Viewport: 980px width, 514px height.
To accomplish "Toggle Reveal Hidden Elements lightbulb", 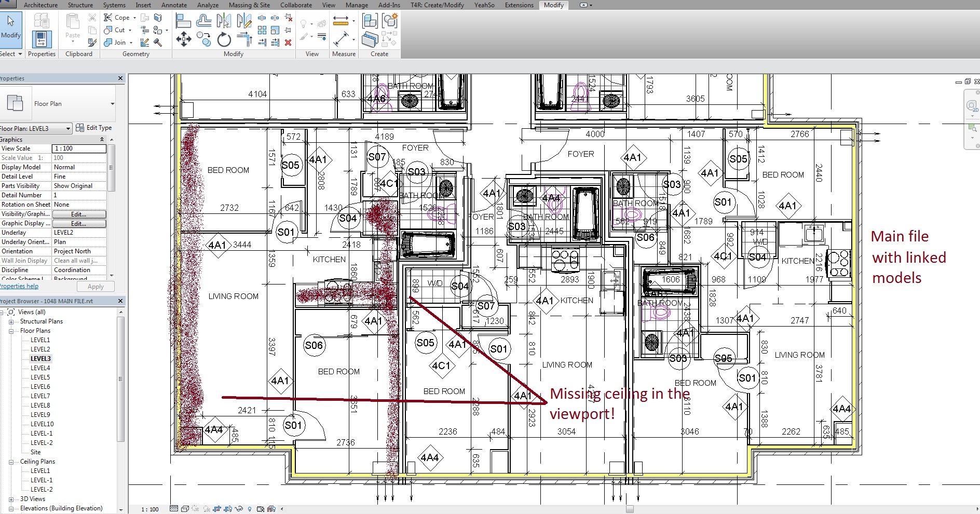I will [x=250, y=509].
